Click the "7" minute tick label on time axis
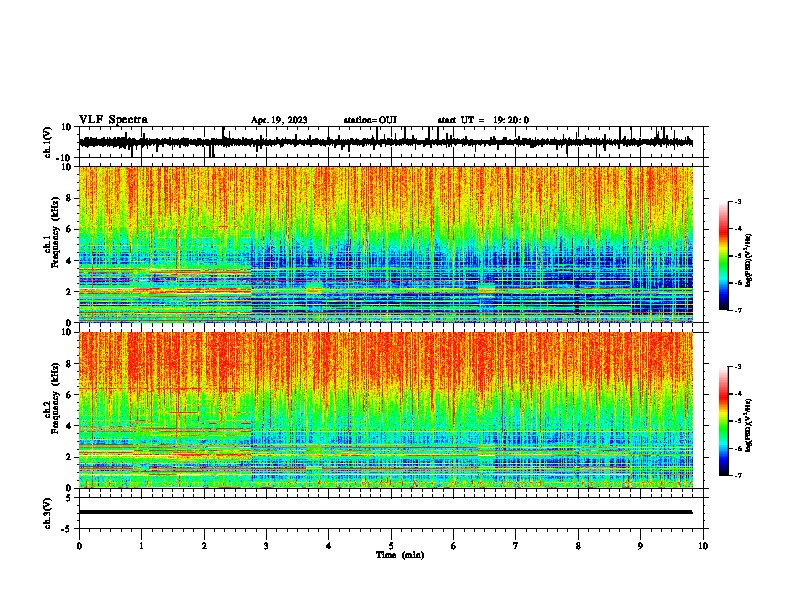 [516, 546]
